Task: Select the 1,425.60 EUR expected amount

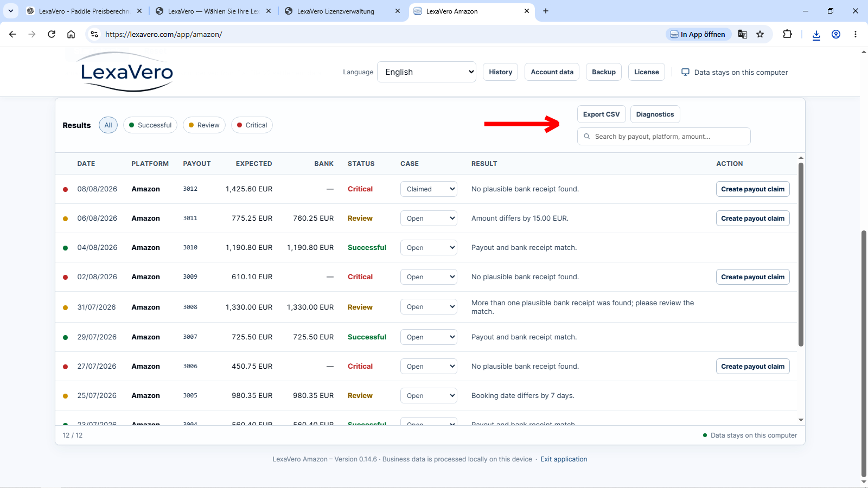Action: [249, 189]
